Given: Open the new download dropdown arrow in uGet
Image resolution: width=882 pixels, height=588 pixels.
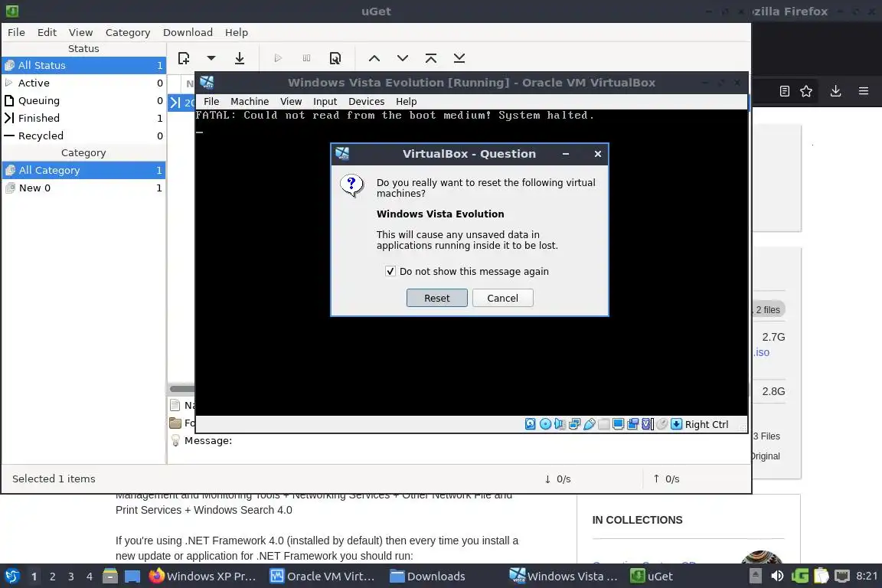Looking at the screenshot, I should (x=211, y=58).
